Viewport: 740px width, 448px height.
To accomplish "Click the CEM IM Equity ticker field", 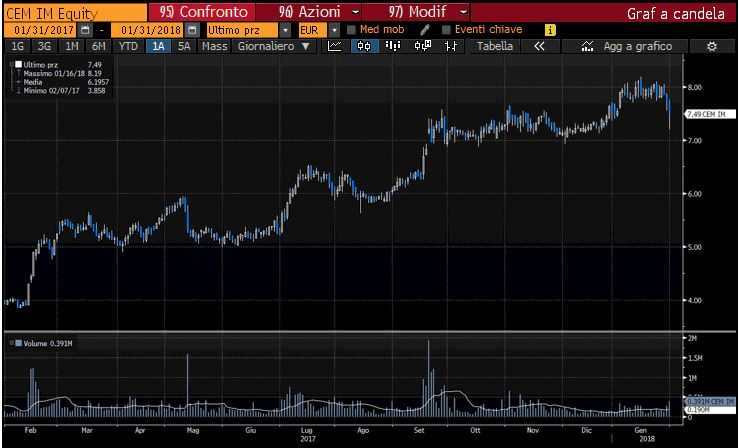I will pyautogui.click(x=76, y=13).
